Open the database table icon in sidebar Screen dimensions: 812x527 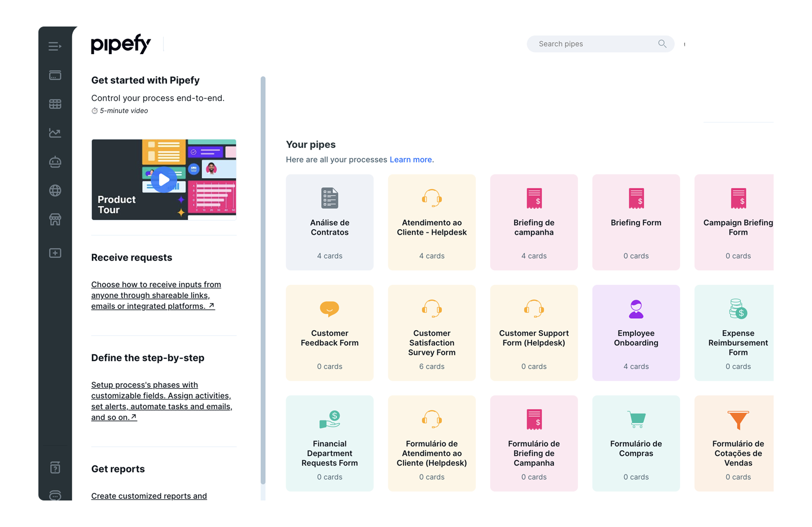click(x=55, y=104)
